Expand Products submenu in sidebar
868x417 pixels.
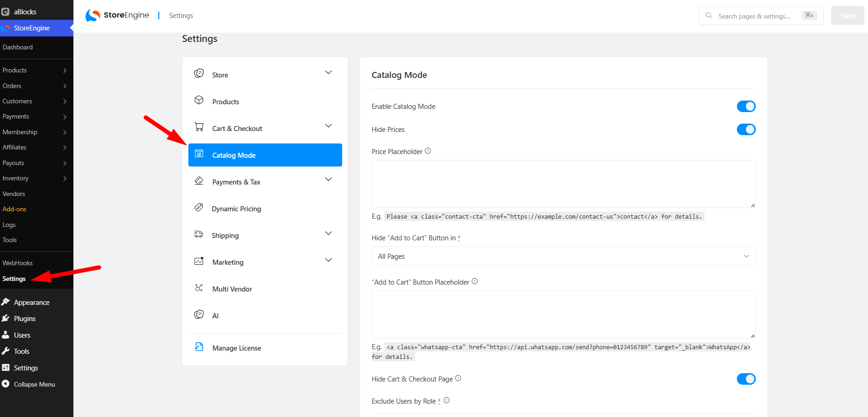click(65, 71)
